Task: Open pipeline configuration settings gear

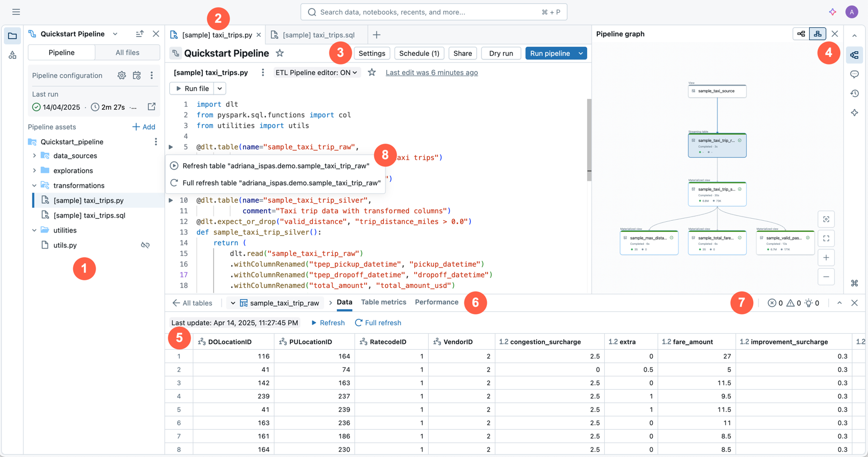Action: (122, 76)
